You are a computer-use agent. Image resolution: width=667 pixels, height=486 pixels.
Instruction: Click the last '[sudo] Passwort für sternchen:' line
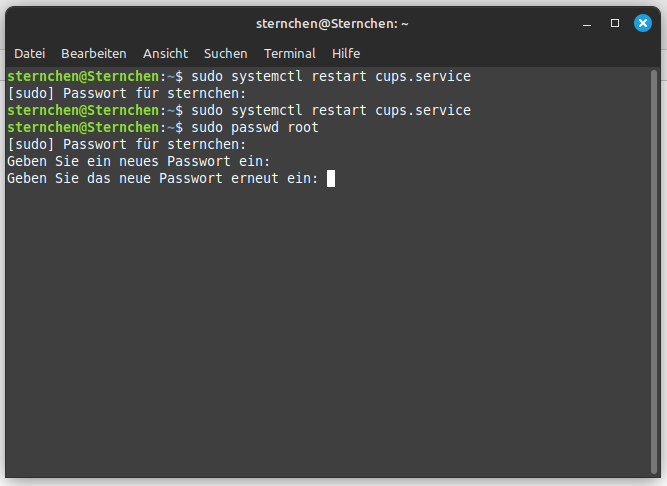coord(126,144)
